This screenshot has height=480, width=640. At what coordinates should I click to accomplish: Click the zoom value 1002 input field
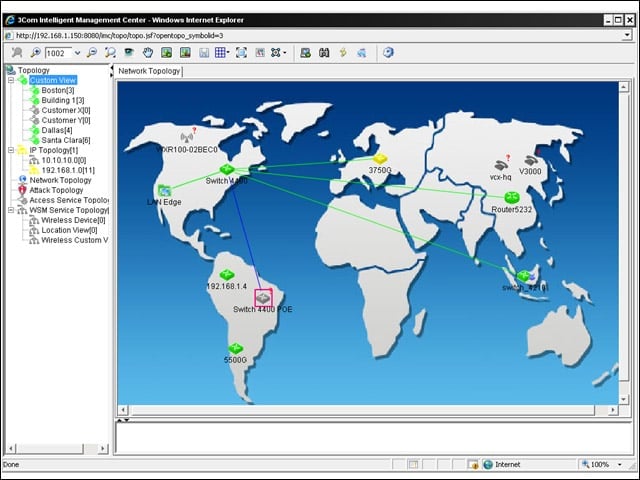point(58,53)
